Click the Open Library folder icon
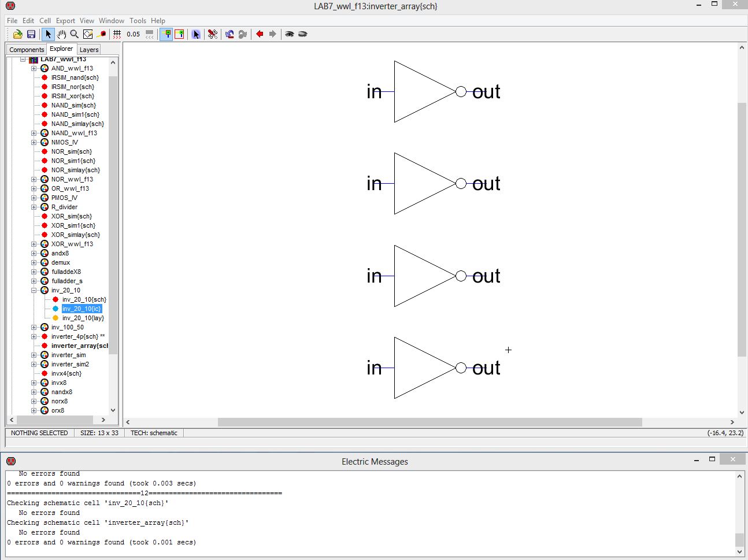 (x=17, y=34)
